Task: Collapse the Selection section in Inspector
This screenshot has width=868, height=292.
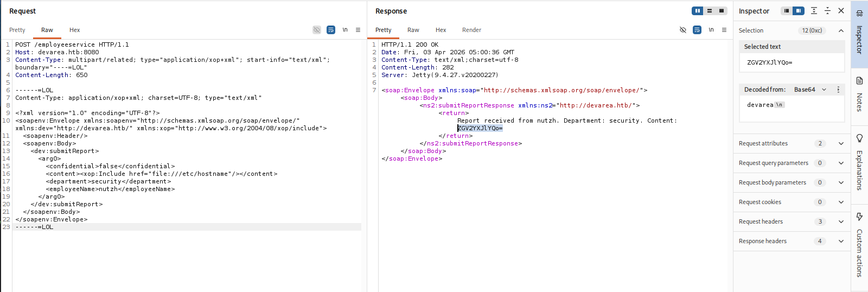Action: [841, 30]
